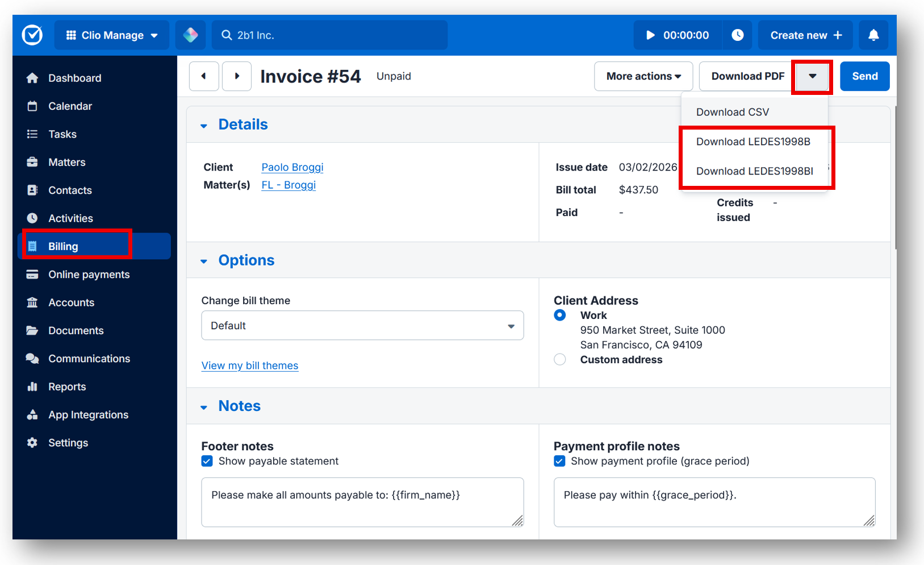Select the Calendar icon in the sidebar
Screen dimensions: 924x565
(32, 106)
